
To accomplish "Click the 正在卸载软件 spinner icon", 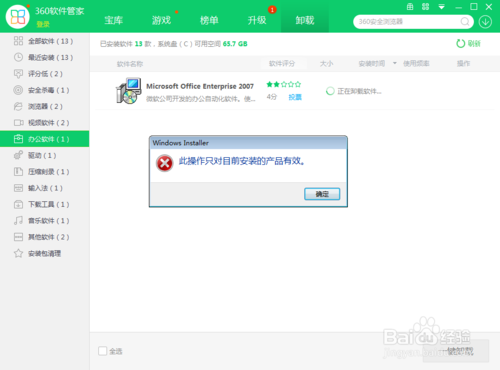I will point(330,91).
